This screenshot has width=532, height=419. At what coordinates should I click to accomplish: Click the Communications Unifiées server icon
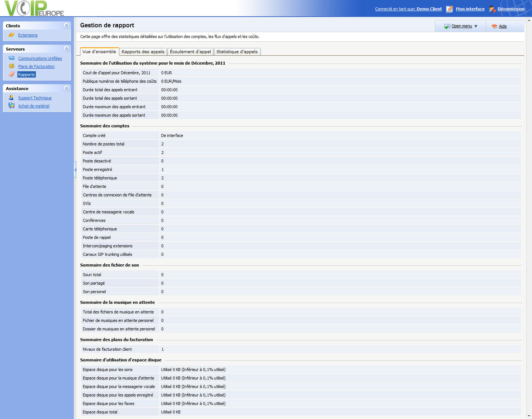pyautogui.click(x=11, y=58)
